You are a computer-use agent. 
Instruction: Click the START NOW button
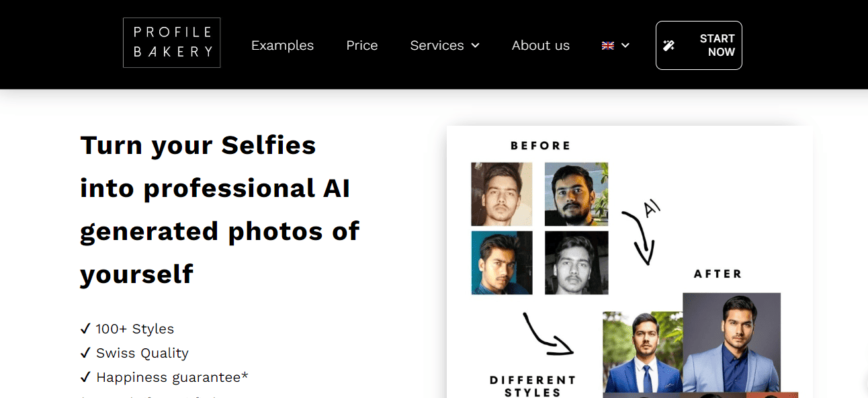pos(699,45)
